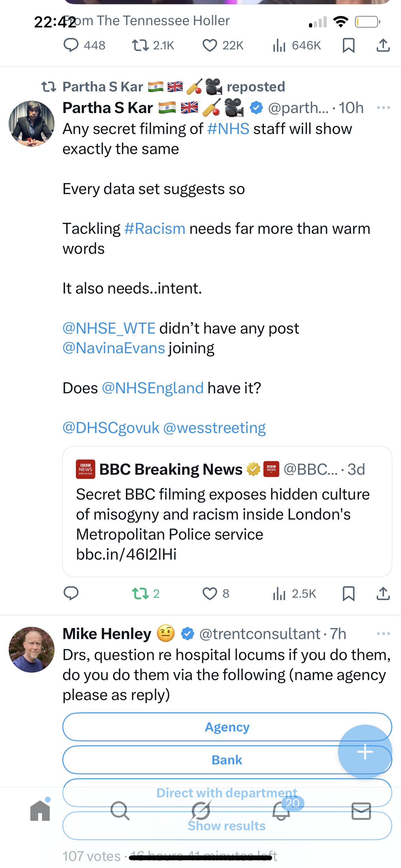Open the #Racism hashtag link
This screenshot has width=401, height=868.
(155, 229)
